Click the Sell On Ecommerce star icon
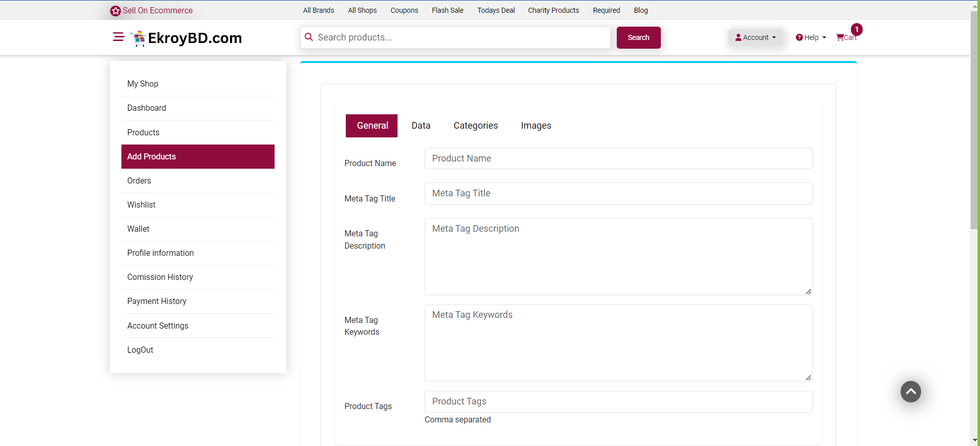The image size is (980, 446). point(116,11)
